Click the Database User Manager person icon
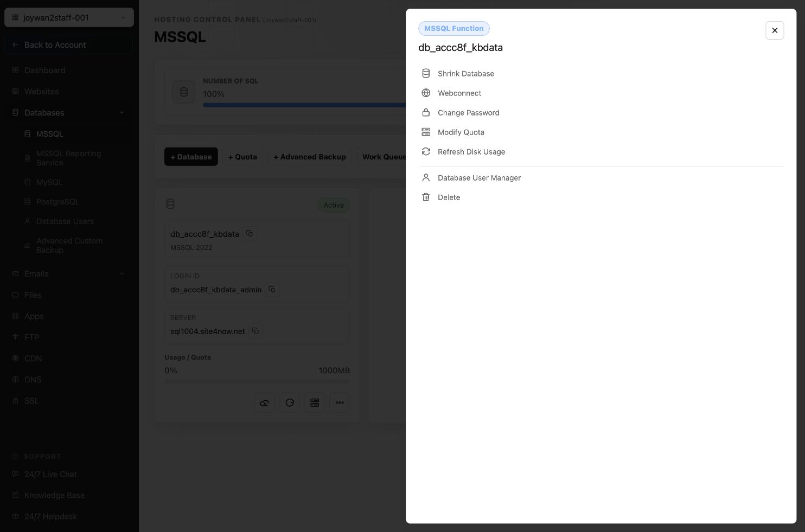 (x=426, y=177)
